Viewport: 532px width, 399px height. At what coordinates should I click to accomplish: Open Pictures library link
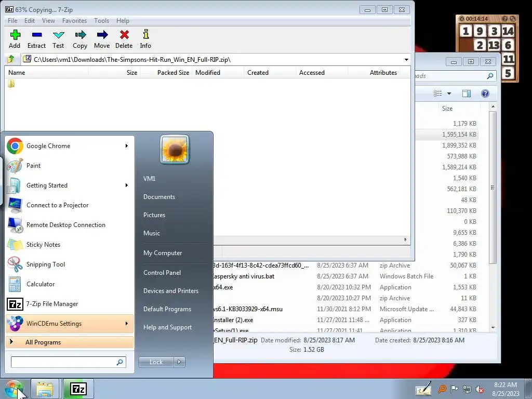pos(154,215)
